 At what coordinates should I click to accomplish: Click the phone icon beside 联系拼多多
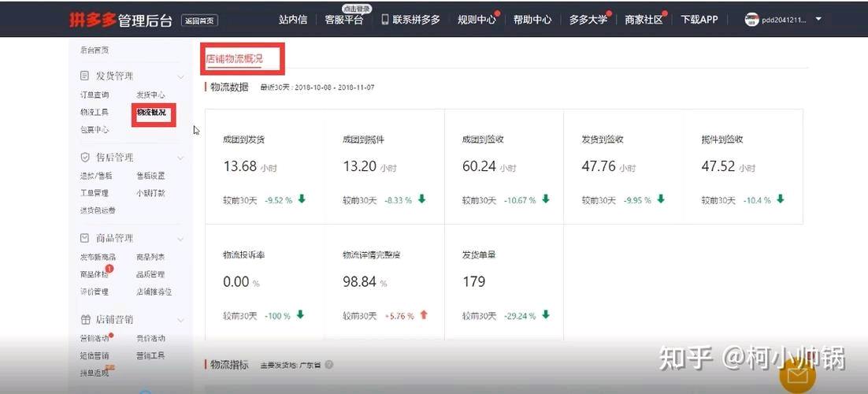(384, 20)
